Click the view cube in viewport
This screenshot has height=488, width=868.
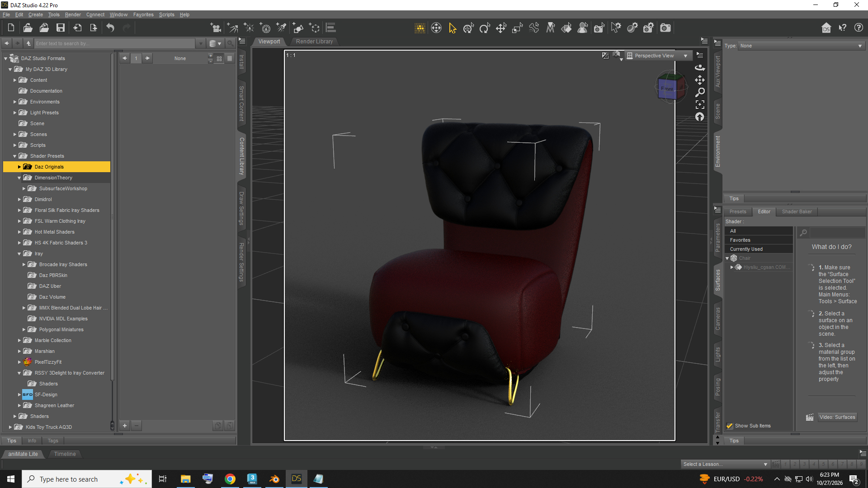670,87
